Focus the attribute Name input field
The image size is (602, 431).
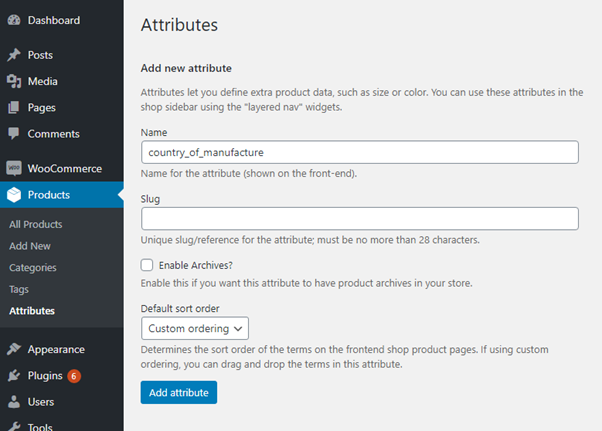tap(359, 152)
